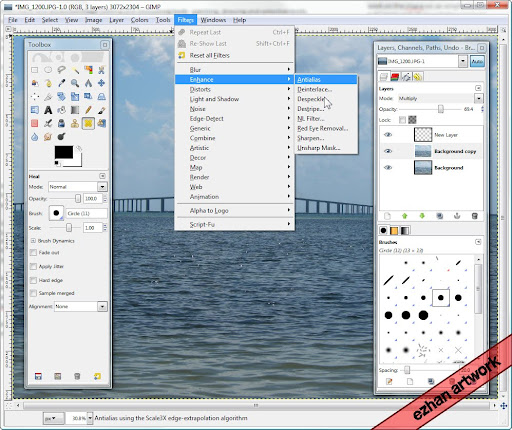The image size is (512, 430).
Task: Choose the Blur/Sharpen droplet tool
Action: 35,137
